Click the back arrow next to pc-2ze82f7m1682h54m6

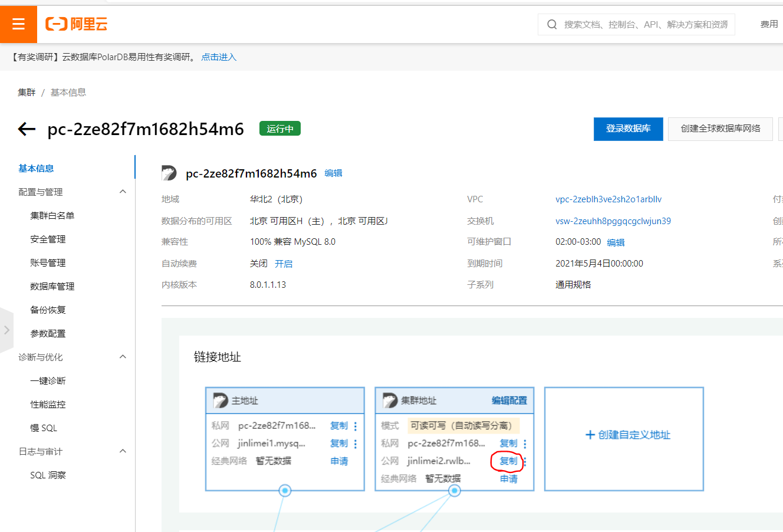27,129
